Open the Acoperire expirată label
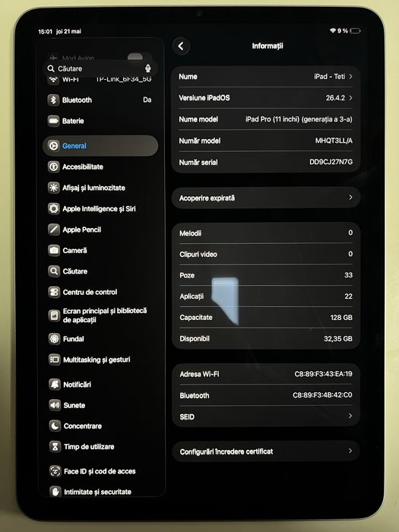The width and height of the screenshot is (399, 532). (x=207, y=198)
